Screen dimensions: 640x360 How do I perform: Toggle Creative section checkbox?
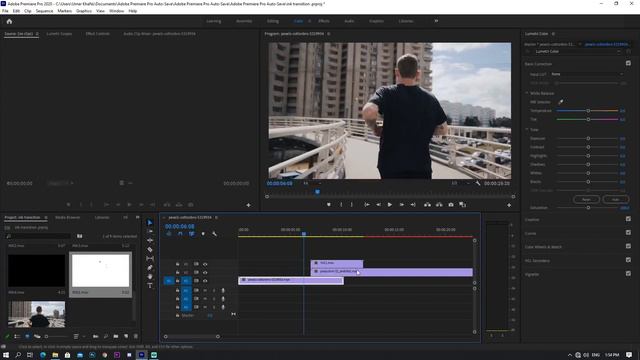click(x=628, y=219)
